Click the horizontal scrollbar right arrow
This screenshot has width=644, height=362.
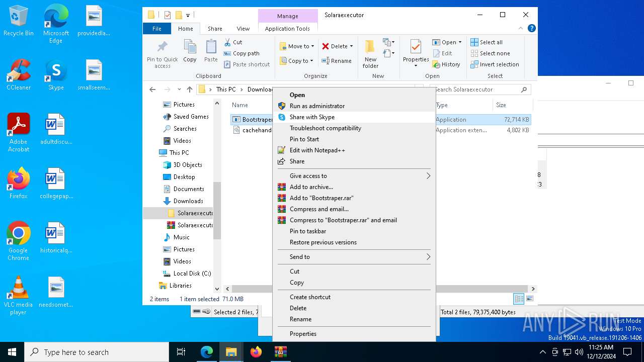533,289
